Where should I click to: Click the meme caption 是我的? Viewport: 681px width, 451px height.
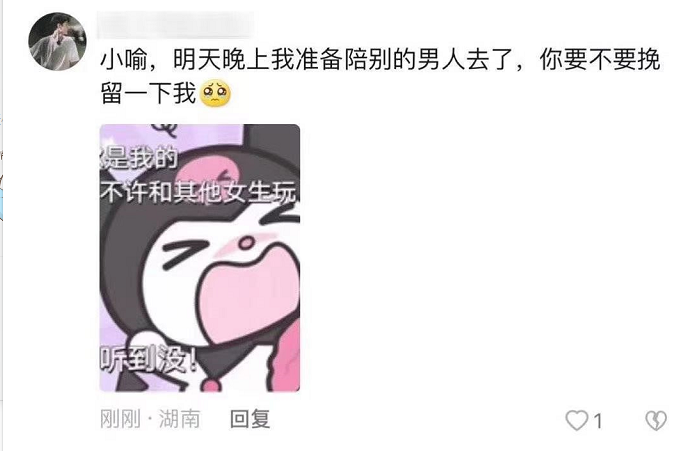[139, 157]
